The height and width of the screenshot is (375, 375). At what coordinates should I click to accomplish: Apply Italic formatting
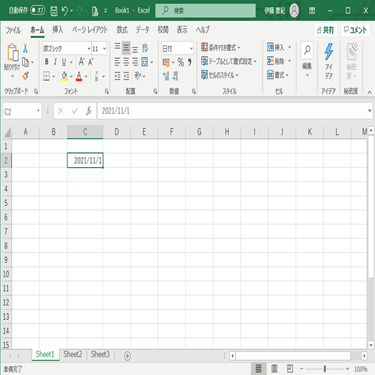55,62
